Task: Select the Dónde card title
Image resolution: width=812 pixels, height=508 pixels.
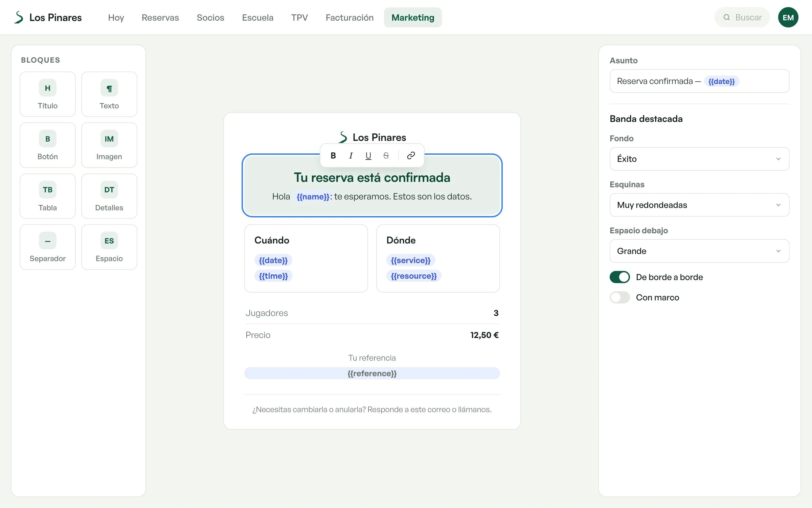Action: click(401, 240)
